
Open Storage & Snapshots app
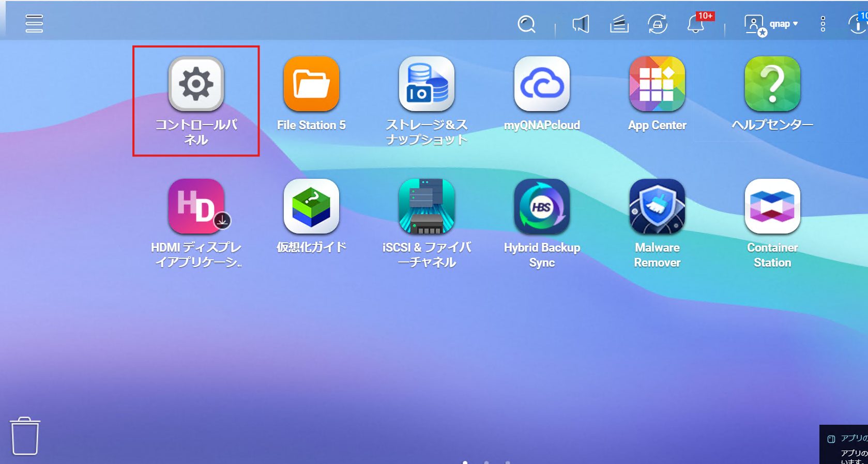(427, 84)
